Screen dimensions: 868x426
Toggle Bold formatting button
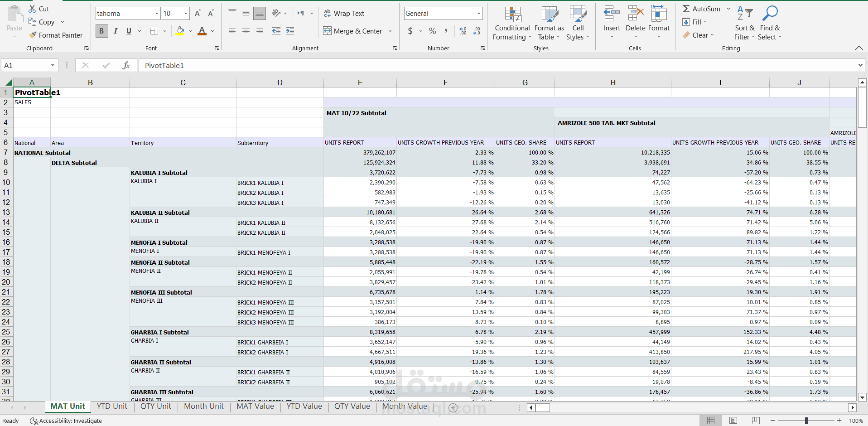pos(101,31)
